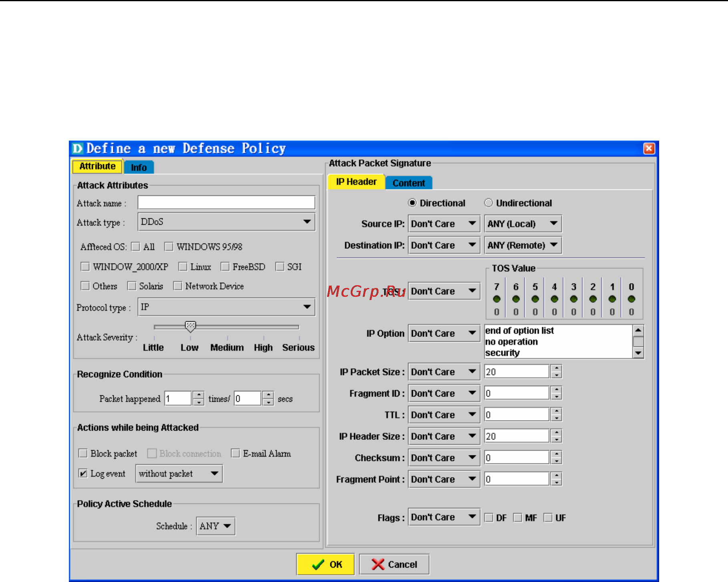Click the OK button

pos(326,564)
